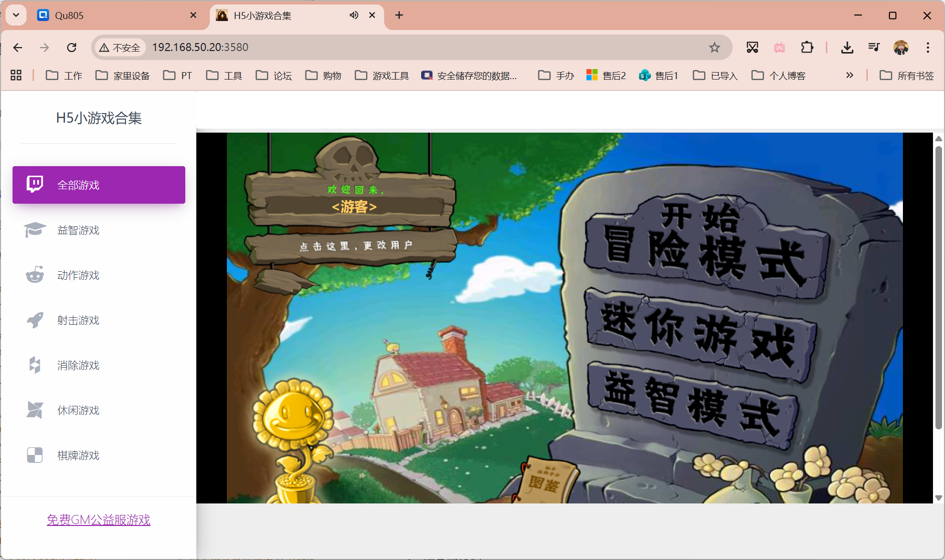Image resolution: width=945 pixels, height=560 pixels.
Task: Bookmark this page with the star
Action: point(715,47)
